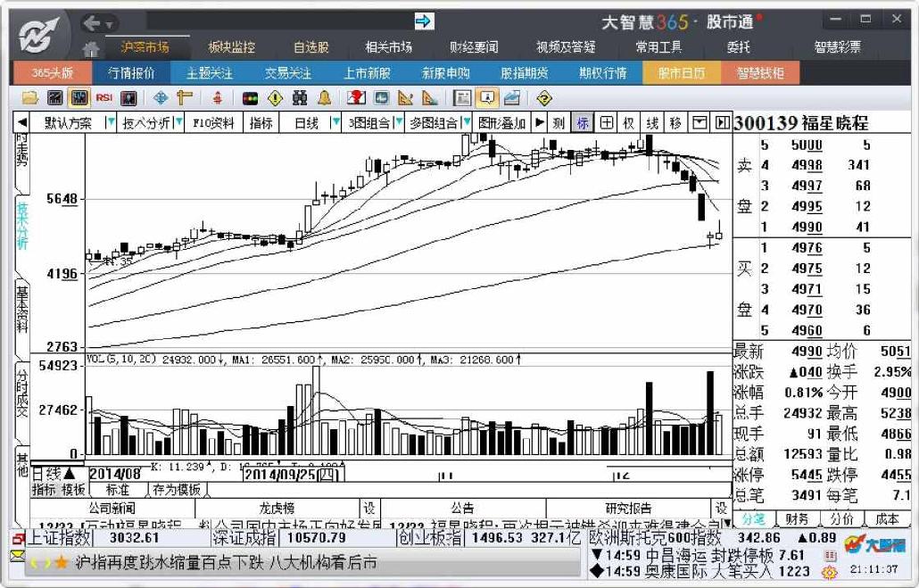Click the red up-down arrows icon

[x=217, y=98]
